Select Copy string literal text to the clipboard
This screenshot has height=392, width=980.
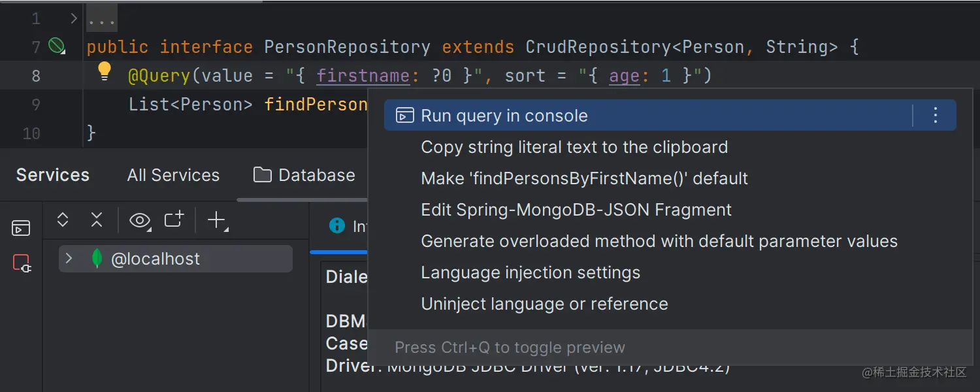point(575,147)
